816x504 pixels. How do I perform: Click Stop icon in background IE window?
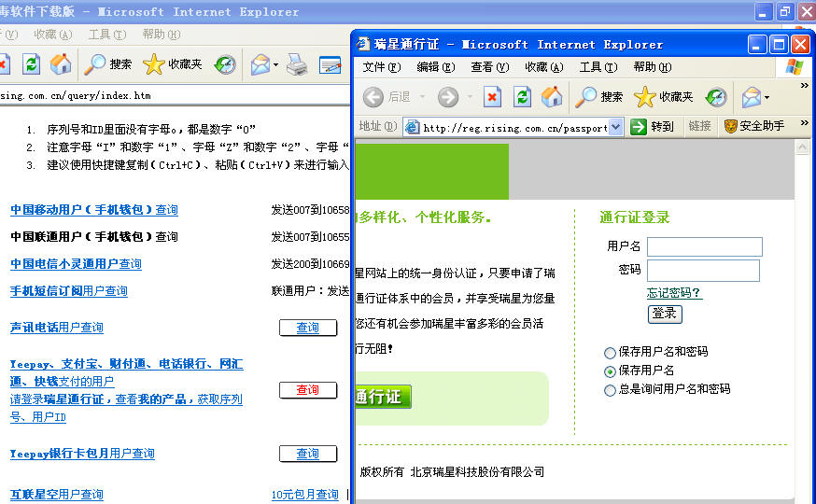[3, 64]
